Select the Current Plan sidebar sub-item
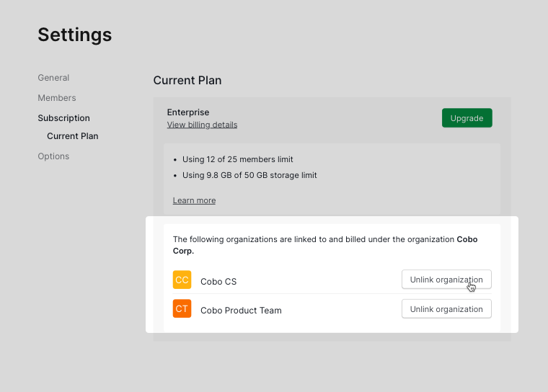Screen dimensions: 548x392 [x=72, y=136]
